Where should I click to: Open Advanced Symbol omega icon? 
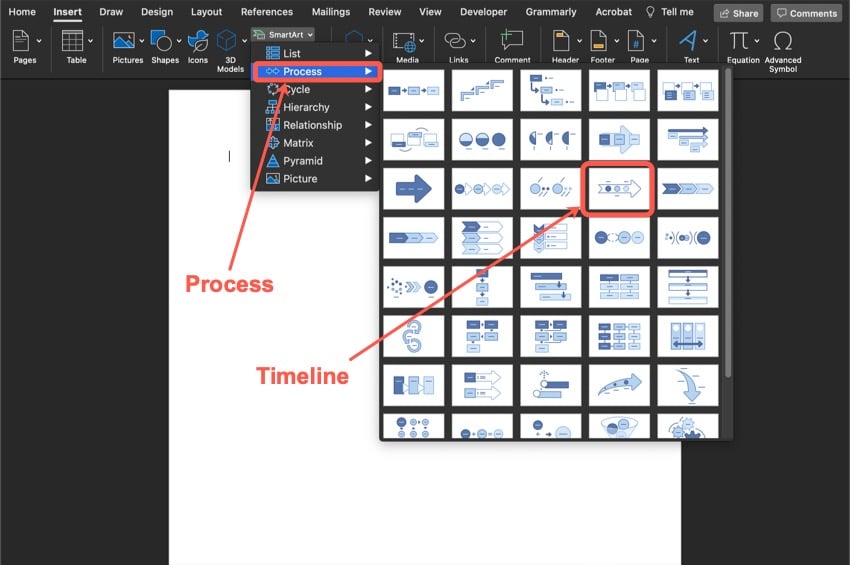[x=783, y=41]
